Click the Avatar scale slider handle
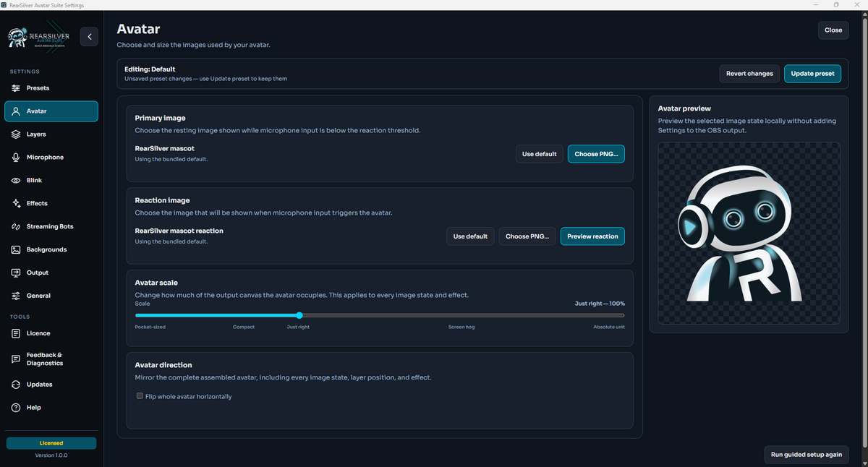The height and width of the screenshot is (467, 868). [x=299, y=315]
